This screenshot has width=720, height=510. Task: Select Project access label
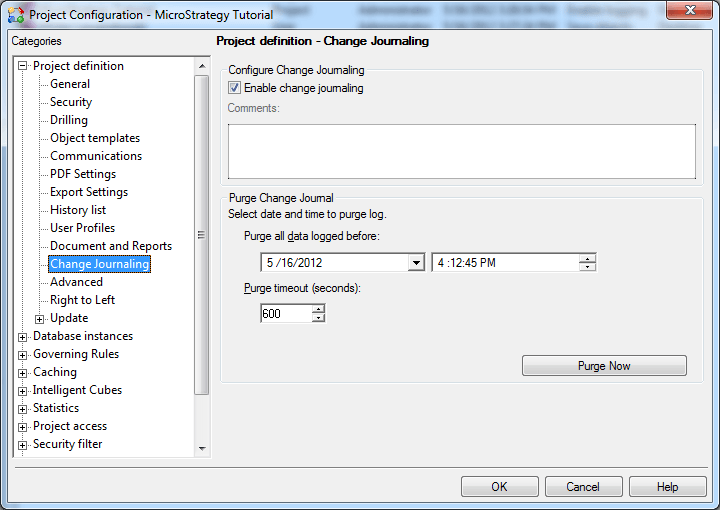tap(70, 426)
